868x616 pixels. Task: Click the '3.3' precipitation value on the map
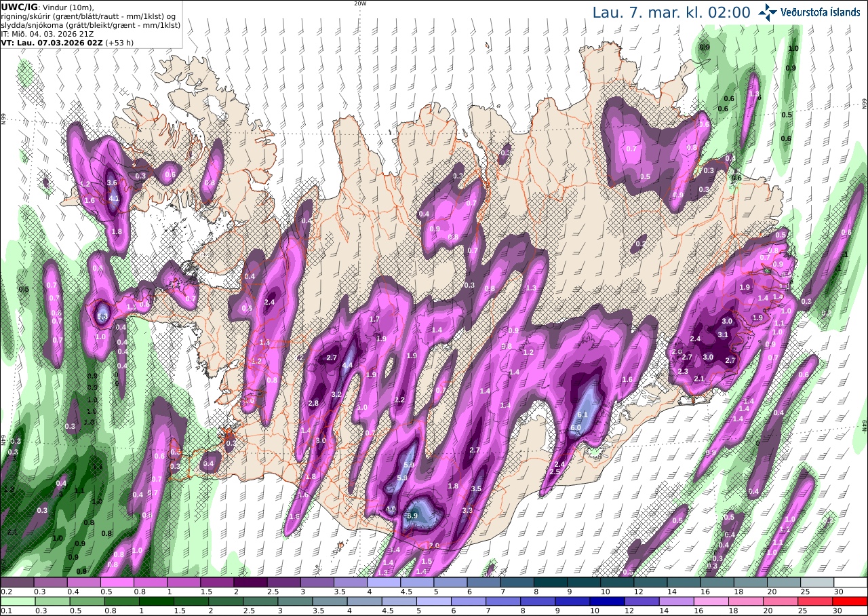point(467,510)
